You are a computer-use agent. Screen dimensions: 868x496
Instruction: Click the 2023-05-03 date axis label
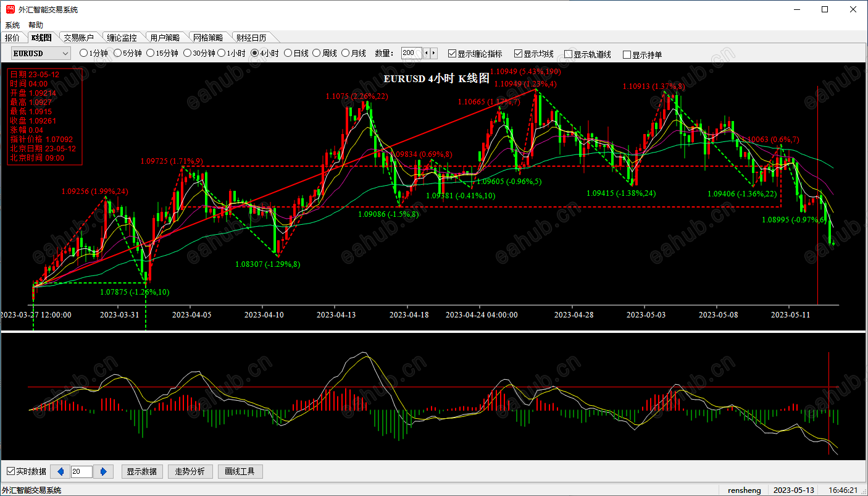click(646, 314)
